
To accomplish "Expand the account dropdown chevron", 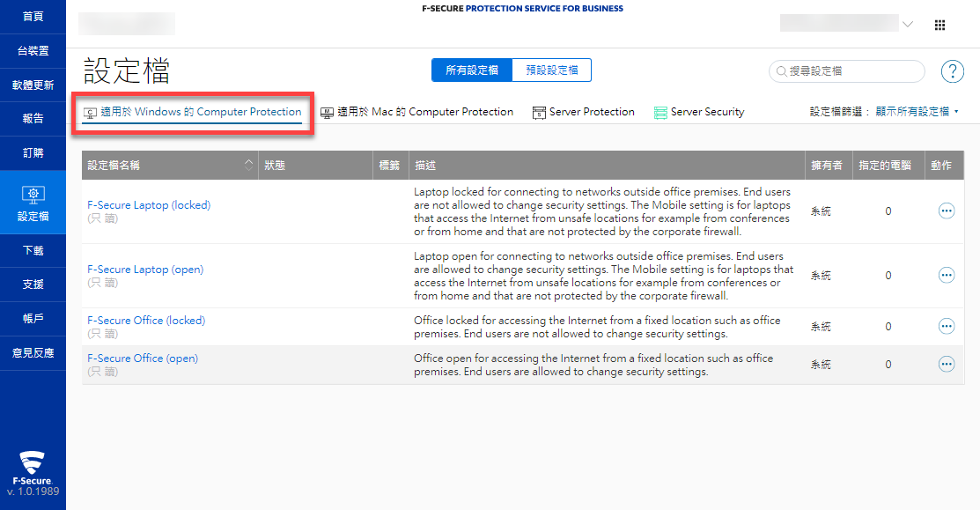I will (908, 25).
